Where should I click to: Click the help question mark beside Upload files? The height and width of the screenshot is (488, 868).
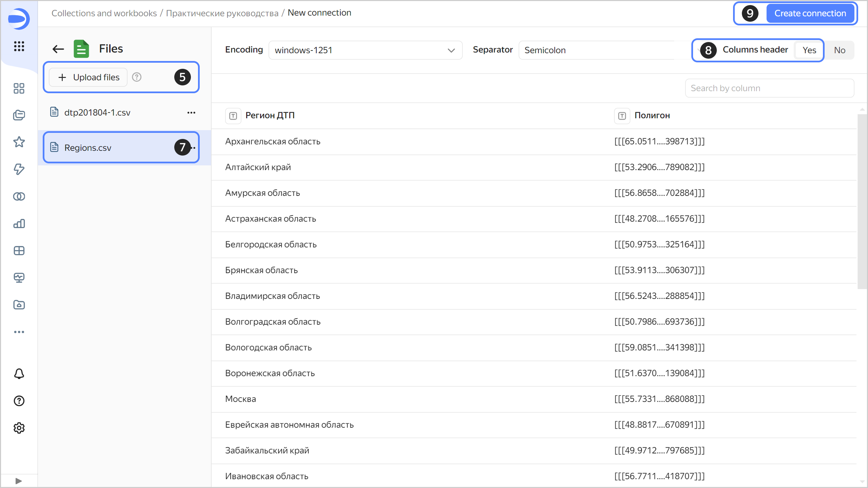click(x=137, y=77)
